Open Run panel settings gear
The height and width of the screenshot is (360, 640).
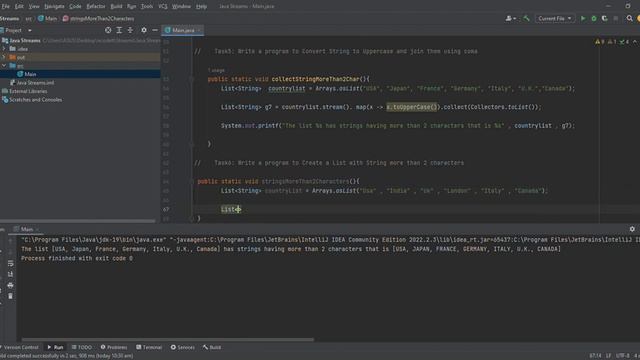coord(632,229)
